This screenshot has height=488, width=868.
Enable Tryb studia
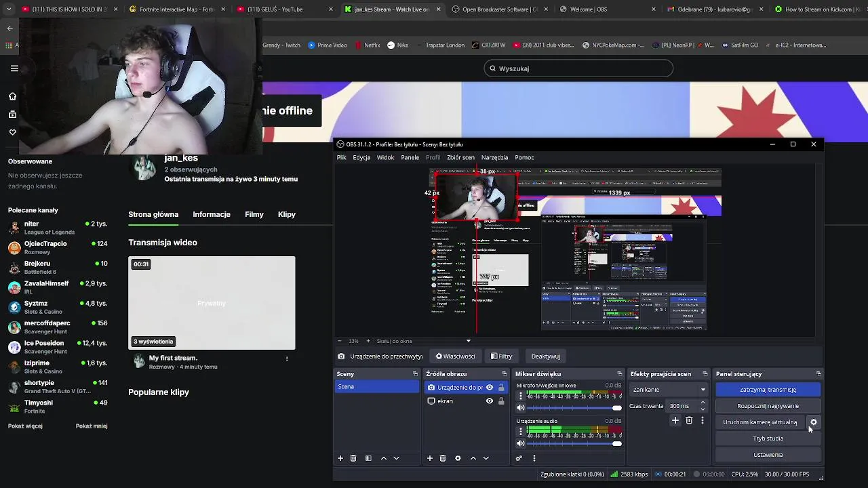point(768,439)
